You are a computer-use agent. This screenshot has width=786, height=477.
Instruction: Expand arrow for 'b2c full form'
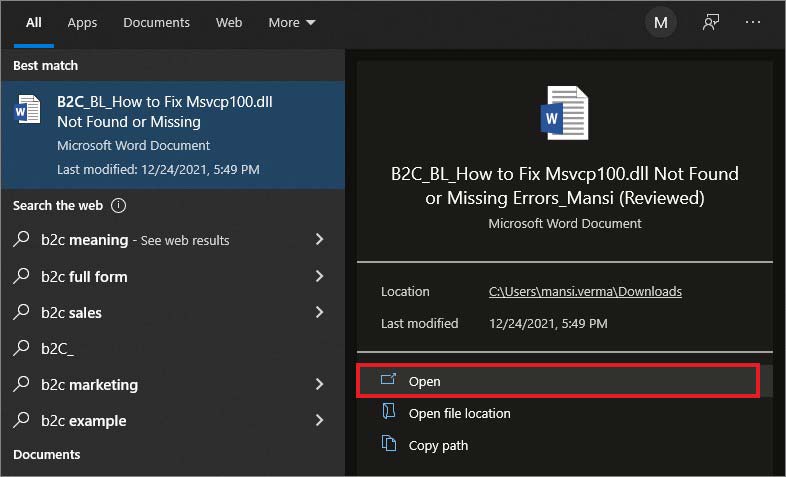319,276
